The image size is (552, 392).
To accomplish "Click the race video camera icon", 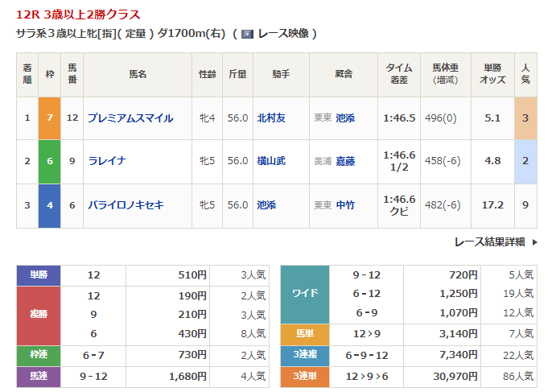I will coord(248,34).
